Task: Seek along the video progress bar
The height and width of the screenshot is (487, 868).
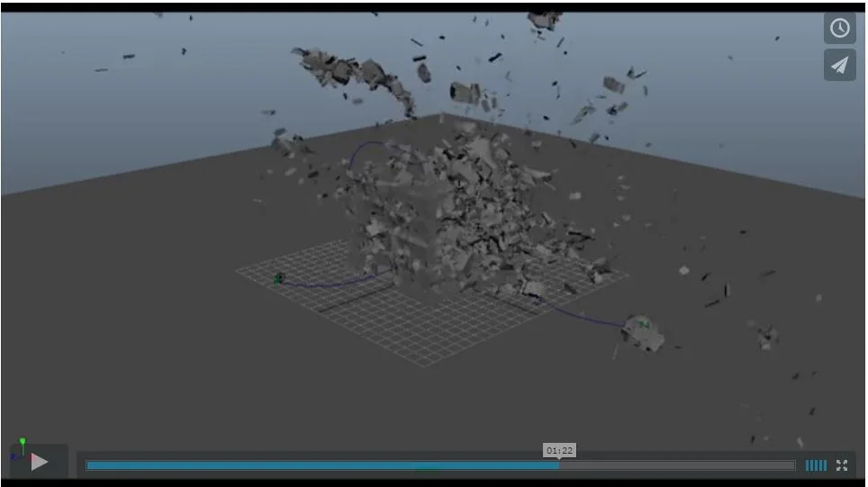Action: point(440,465)
